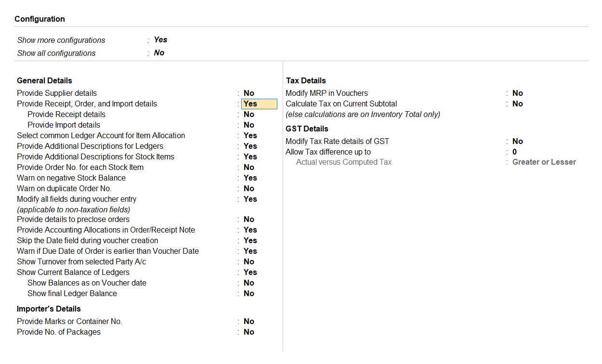602x364 pixels.
Task: Enable 'Modify Tax Rate details of GST'
Action: (517, 142)
